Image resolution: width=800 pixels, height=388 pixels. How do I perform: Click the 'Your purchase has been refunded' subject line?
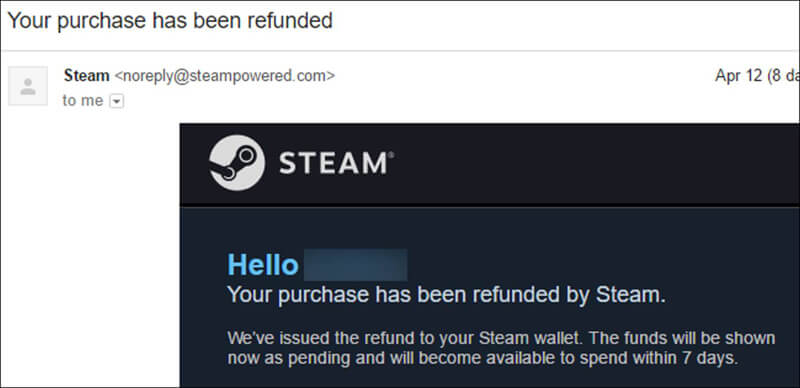click(x=170, y=21)
